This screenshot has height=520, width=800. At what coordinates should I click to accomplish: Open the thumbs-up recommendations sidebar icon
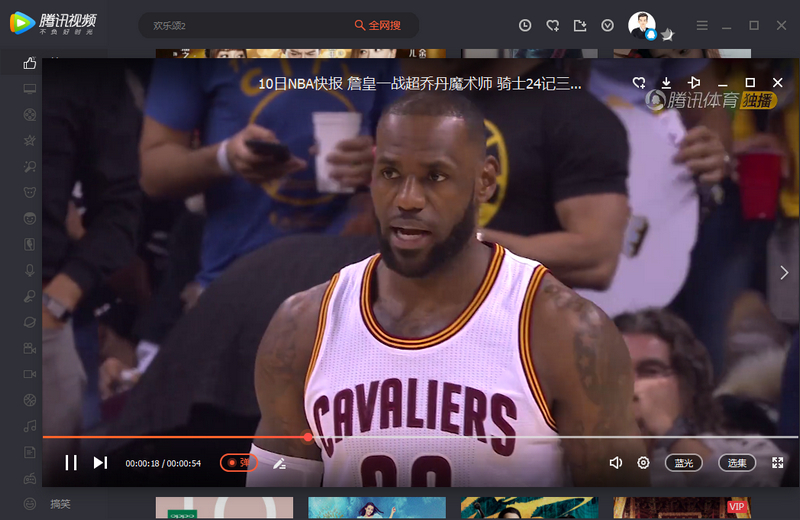[30, 63]
